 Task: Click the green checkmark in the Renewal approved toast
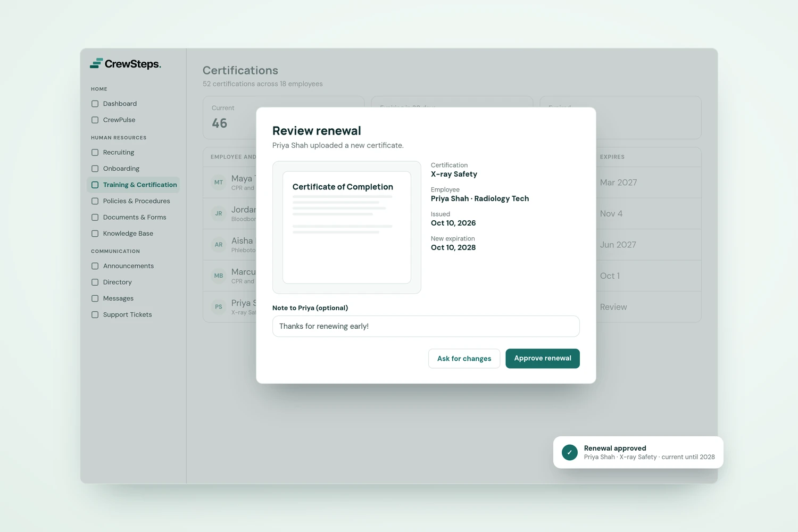pyautogui.click(x=570, y=452)
